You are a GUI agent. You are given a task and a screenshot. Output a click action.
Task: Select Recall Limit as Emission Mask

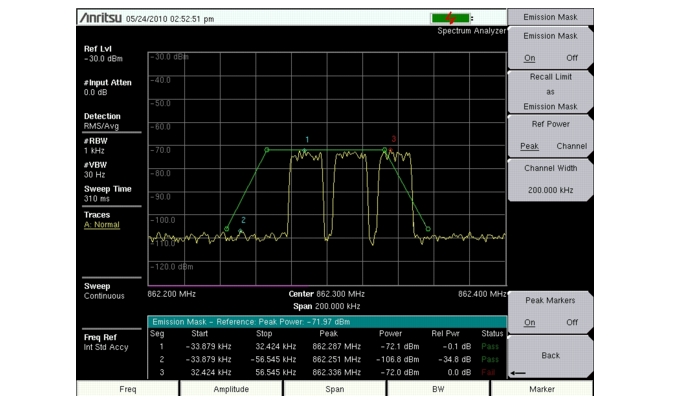tap(550, 92)
